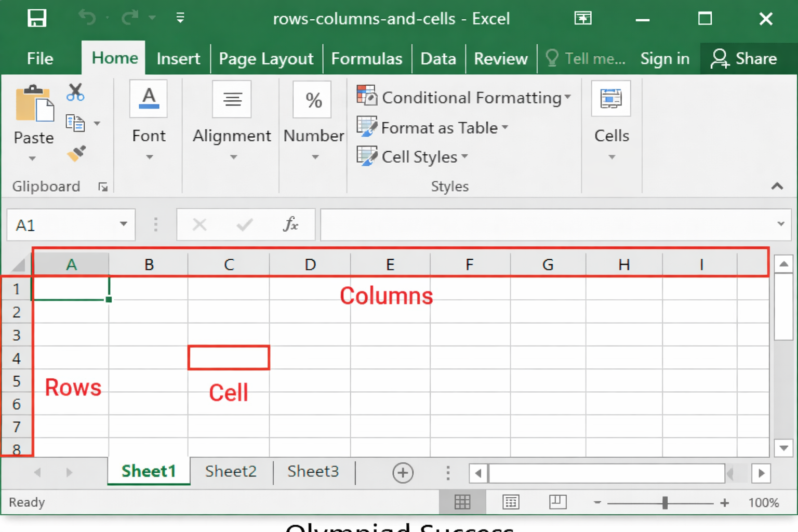Open Conditional Formatting
Image resolution: width=798 pixels, height=532 pixels.
click(x=464, y=97)
